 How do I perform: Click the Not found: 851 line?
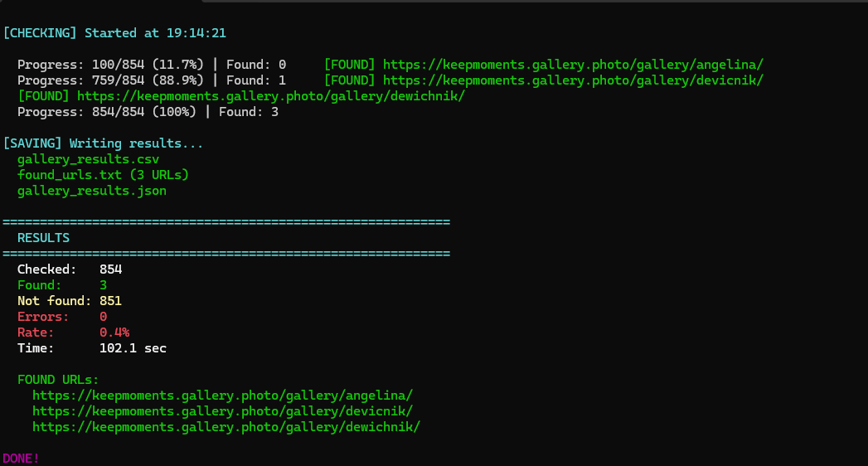(x=69, y=301)
